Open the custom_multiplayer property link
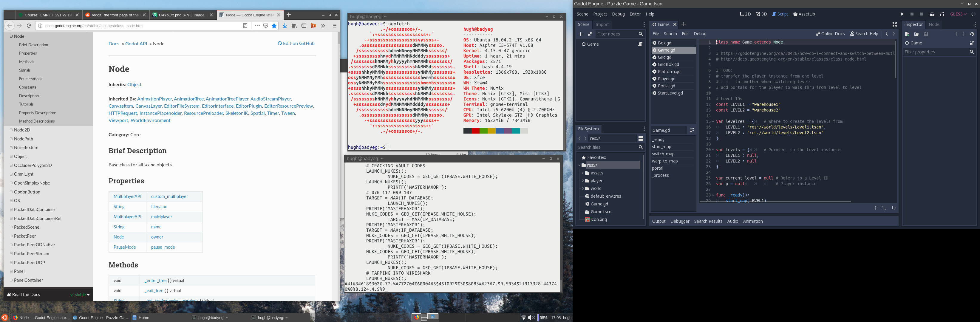Viewport: 980px width, 322px height. (169, 196)
